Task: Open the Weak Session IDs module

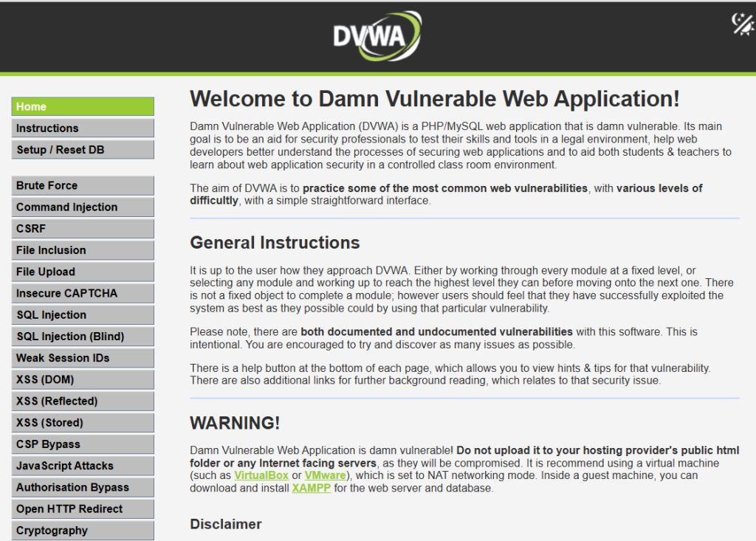Action: 83,358
